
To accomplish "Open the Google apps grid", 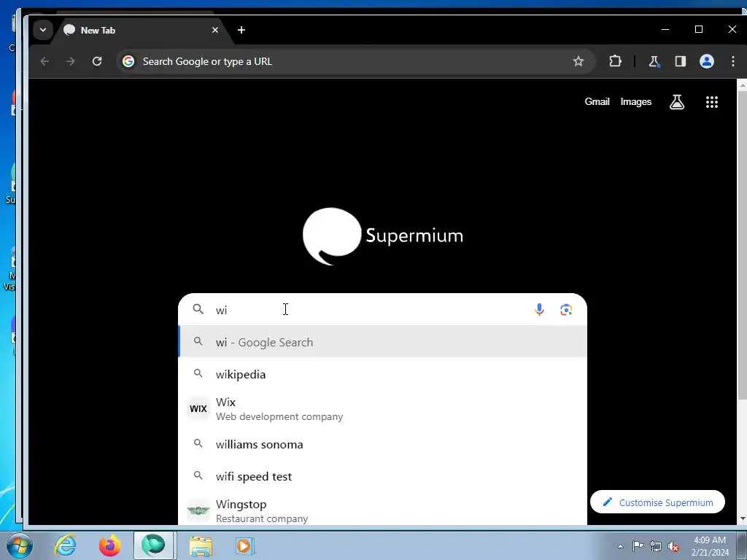I will pyautogui.click(x=712, y=102).
